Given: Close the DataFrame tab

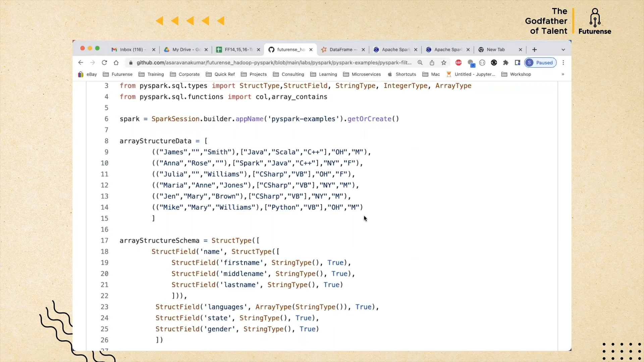Looking at the screenshot, I should tap(363, 50).
